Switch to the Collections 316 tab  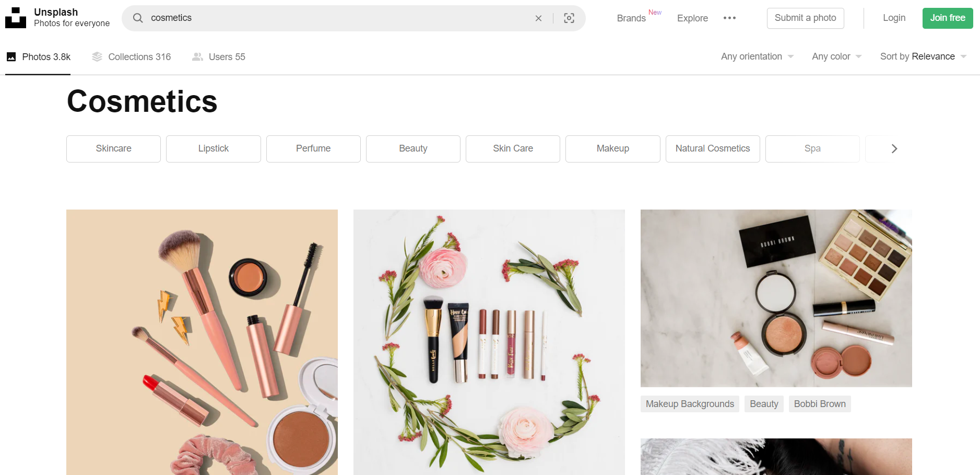132,57
